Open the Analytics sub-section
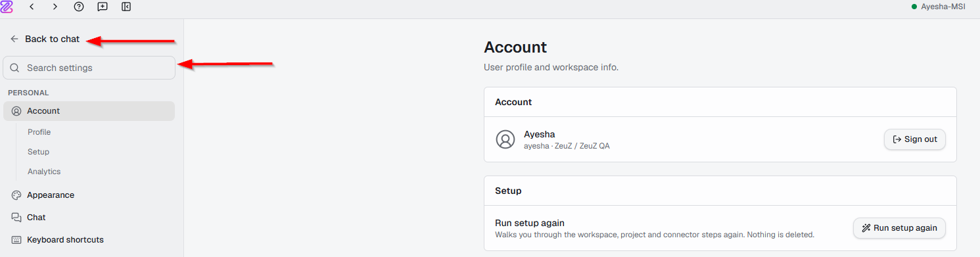980x257 pixels. click(44, 172)
